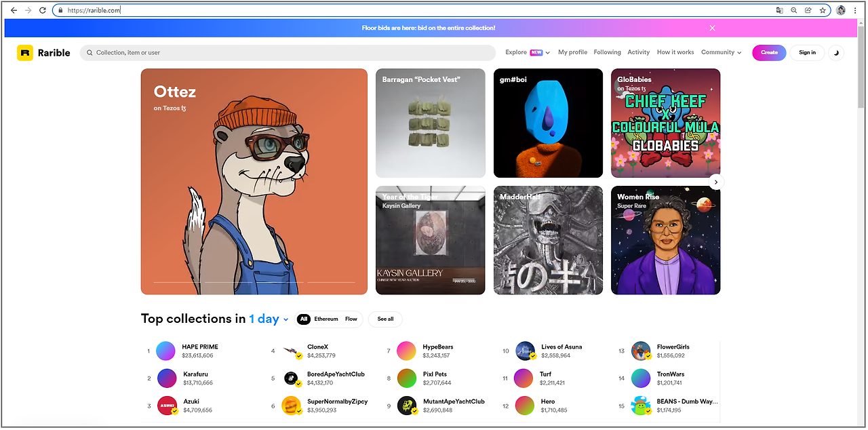Viewport: 868px width, 430px height.
Task: Click the Sign in button
Action: (807, 52)
